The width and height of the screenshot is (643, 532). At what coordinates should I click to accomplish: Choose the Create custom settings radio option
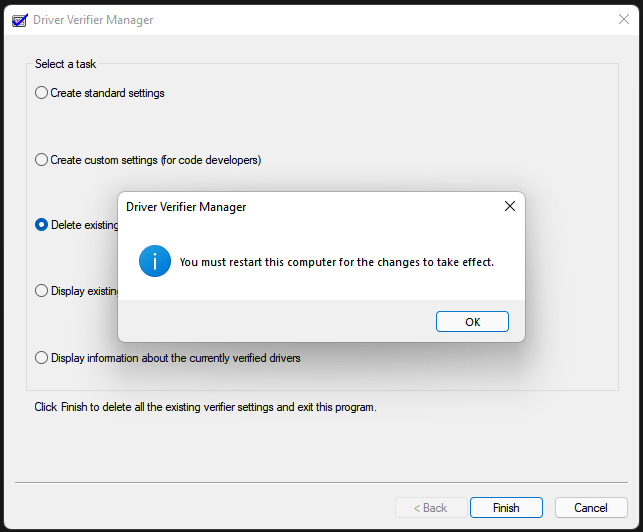41,159
